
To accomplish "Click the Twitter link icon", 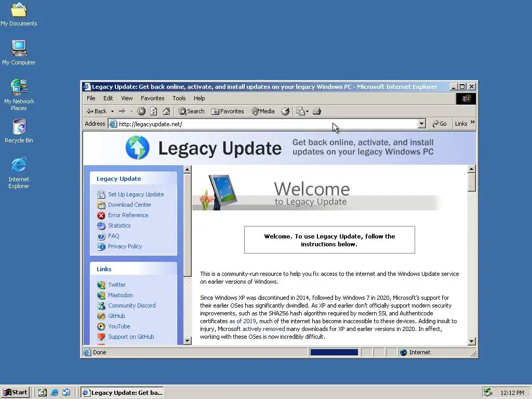I will [101, 285].
